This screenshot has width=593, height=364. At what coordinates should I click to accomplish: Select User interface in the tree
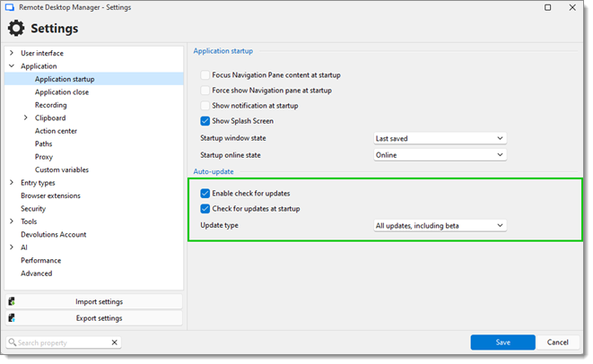click(x=42, y=53)
